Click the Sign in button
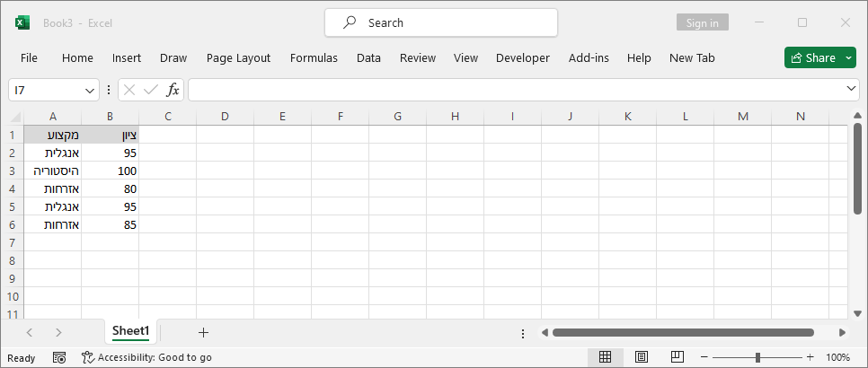Screen dimensions: 868x368 pyautogui.click(x=702, y=22)
